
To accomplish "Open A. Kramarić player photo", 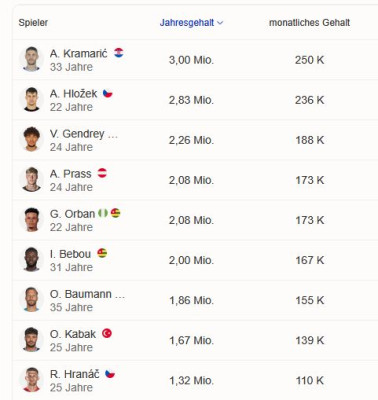I will [31, 59].
